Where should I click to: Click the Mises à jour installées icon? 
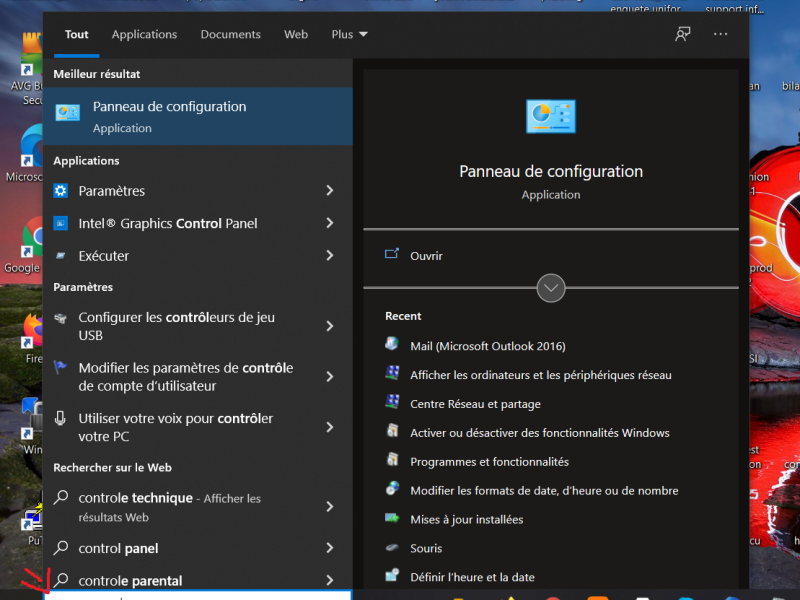point(392,518)
